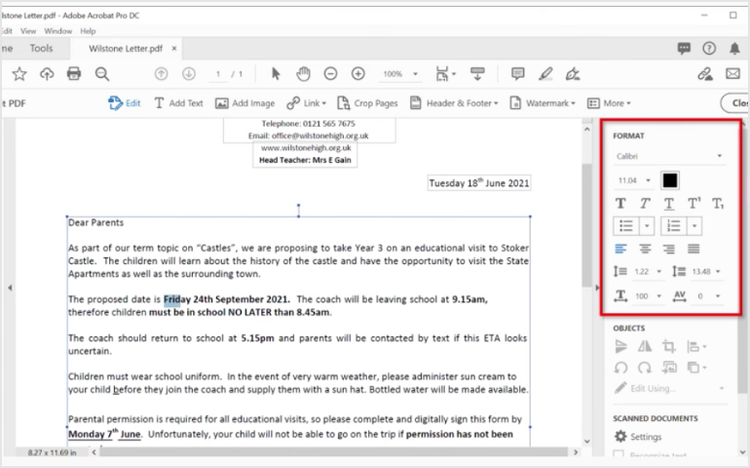Image resolution: width=750 pixels, height=468 pixels.
Task: Click the page number input field
Action: coord(219,74)
